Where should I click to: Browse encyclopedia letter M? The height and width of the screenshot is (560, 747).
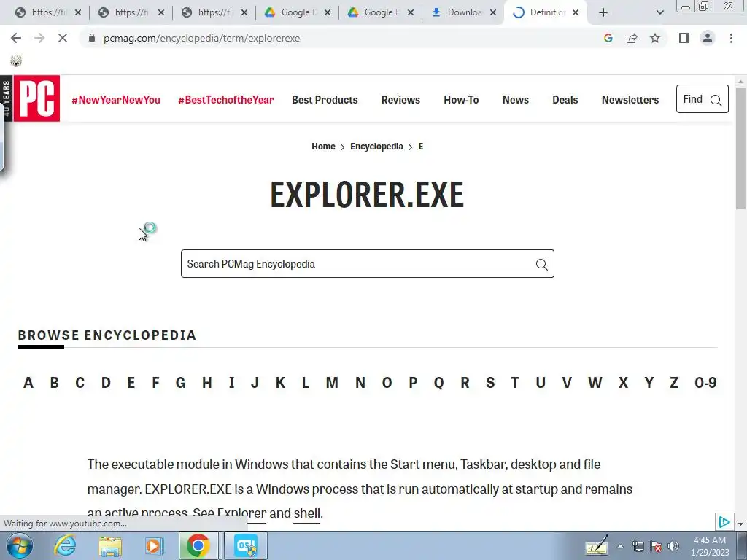[x=332, y=382]
